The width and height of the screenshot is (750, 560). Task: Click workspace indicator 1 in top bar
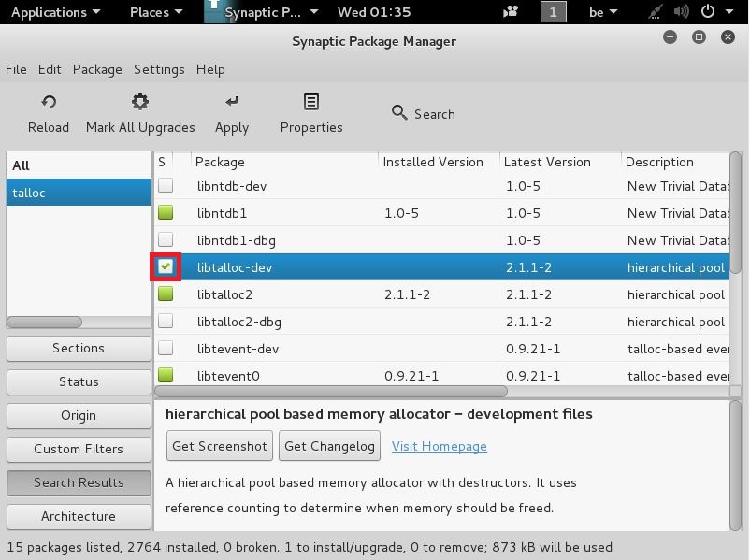[554, 11]
